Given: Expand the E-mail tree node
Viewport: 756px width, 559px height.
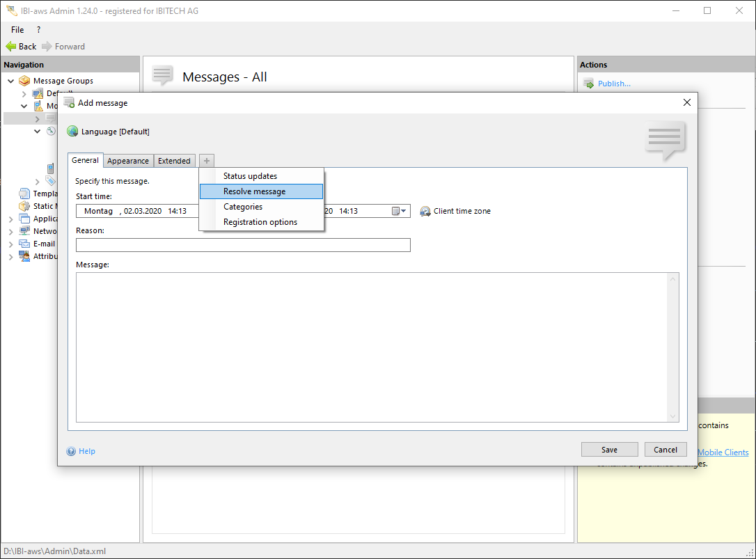Looking at the screenshot, I should click(11, 244).
